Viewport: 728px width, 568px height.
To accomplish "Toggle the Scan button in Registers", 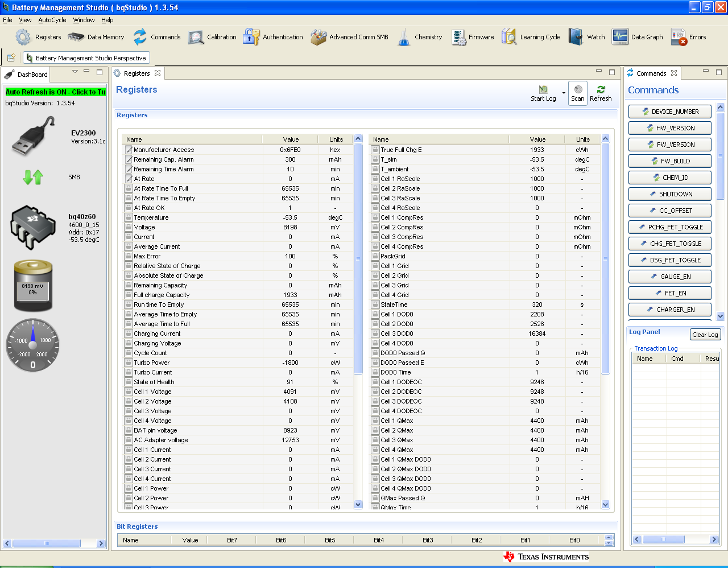I will [578, 93].
